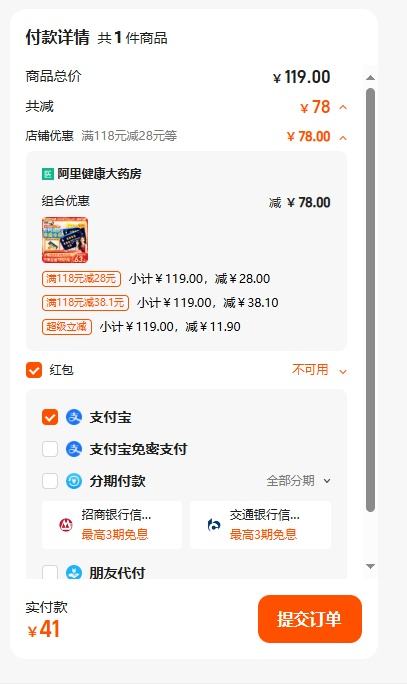Click the 招商银行 bank logo icon

[66, 525]
